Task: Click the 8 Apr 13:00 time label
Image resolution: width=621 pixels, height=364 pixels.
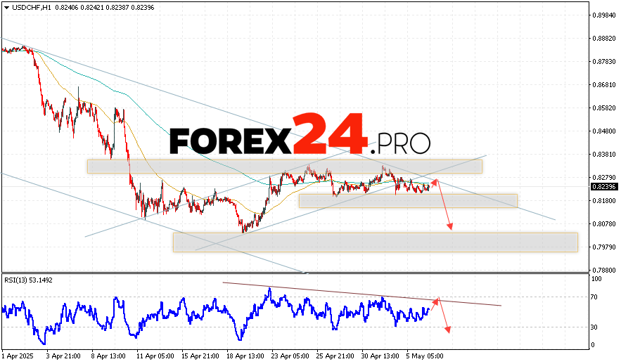Action: [x=108, y=356]
